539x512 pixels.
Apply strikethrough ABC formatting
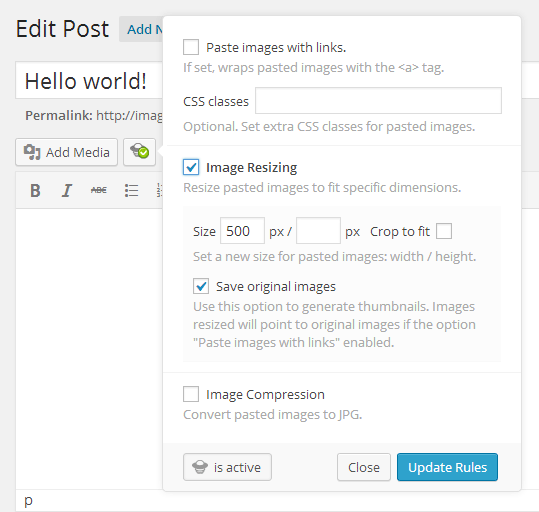[x=99, y=190]
